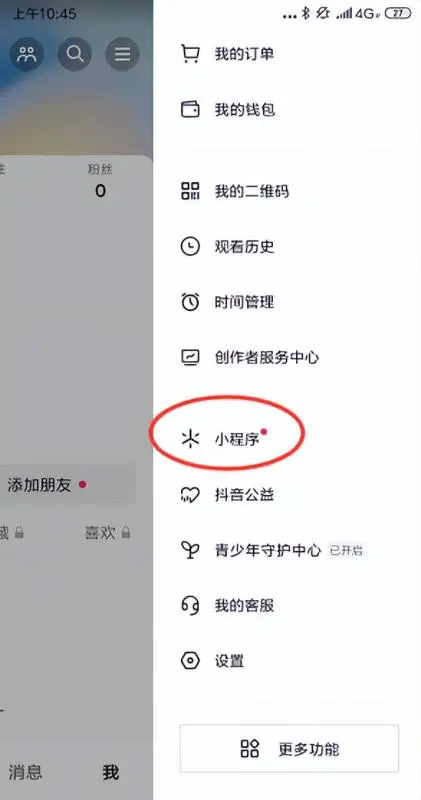Open the sprout icon for 青少年守护中心

coord(190,550)
